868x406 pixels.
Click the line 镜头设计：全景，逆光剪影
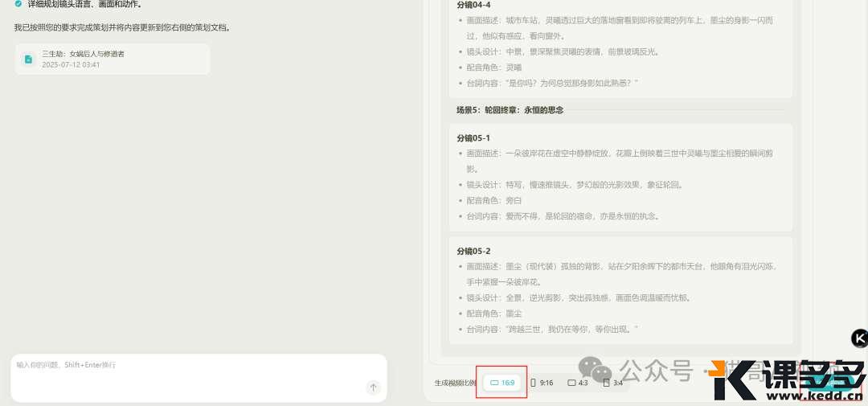tap(578, 297)
